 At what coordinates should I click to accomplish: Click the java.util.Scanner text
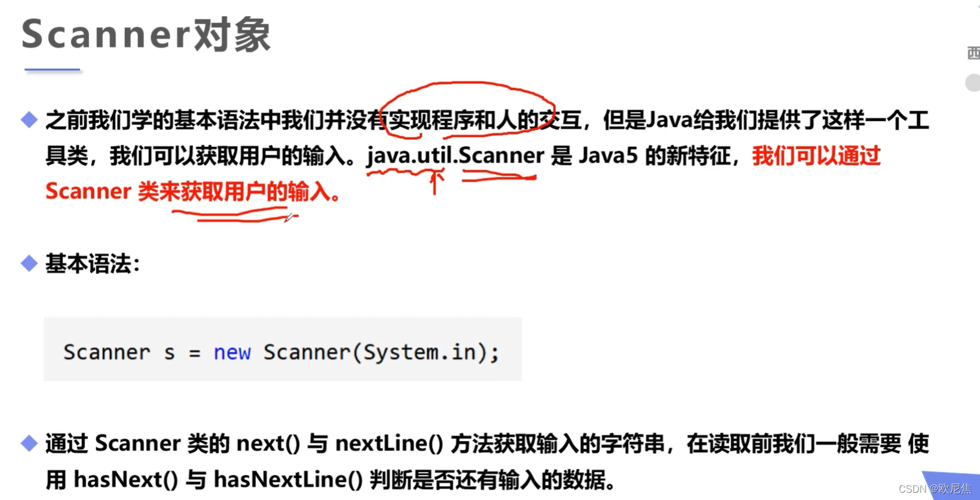tap(455, 155)
